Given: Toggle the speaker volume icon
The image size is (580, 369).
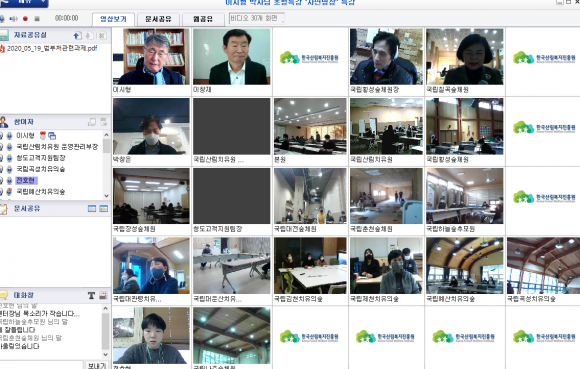Looking at the screenshot, I should pos(14,18).
